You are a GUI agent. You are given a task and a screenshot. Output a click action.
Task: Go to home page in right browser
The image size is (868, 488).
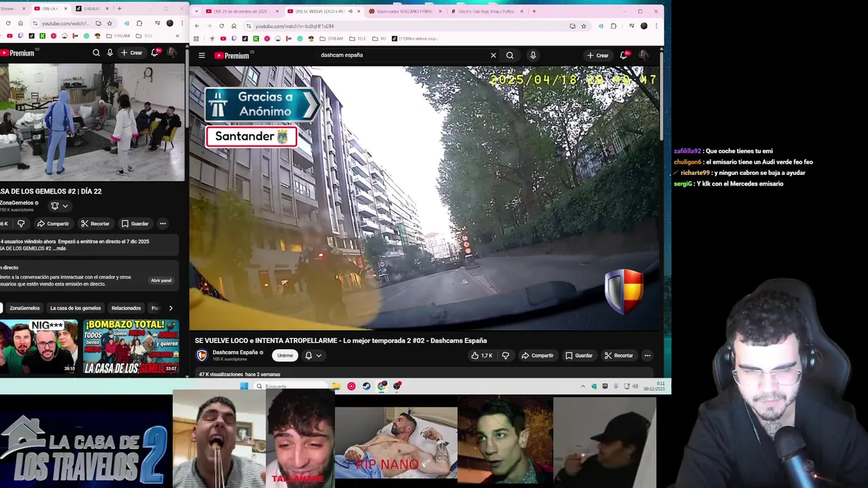(x=233, y=26)
